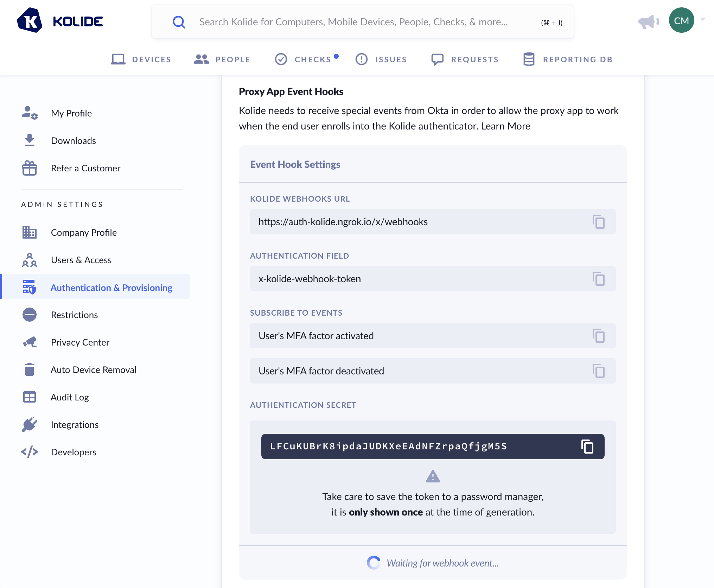This screenshot has height=588, width=714.
Task: Click the My Profile user-gear icon
Action: 30,113
